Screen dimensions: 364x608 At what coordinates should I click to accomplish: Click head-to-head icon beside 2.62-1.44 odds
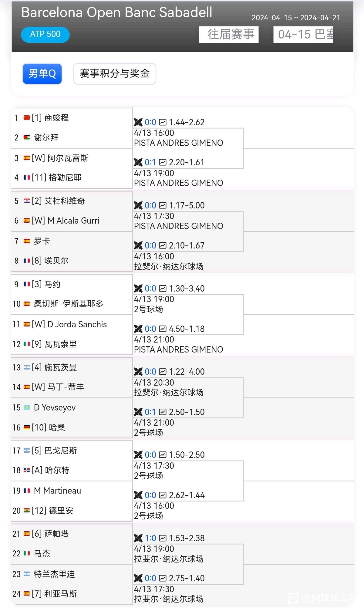(x=138, y=495)
